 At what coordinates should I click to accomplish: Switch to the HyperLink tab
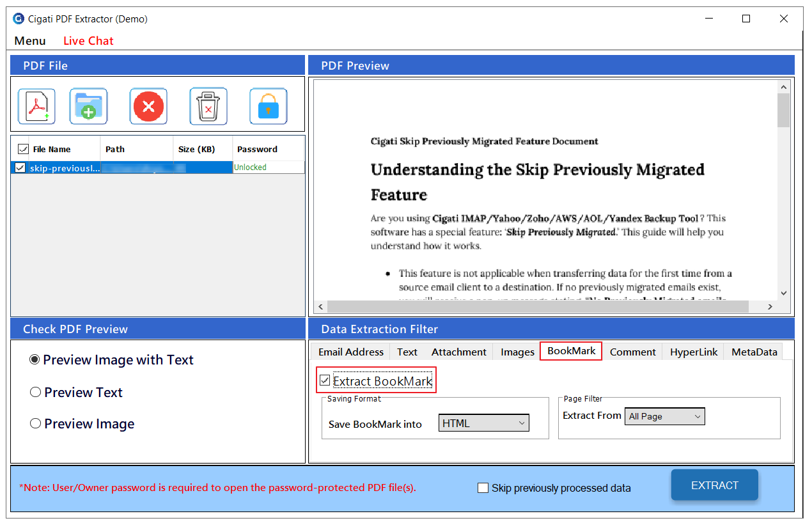(694, 352)
